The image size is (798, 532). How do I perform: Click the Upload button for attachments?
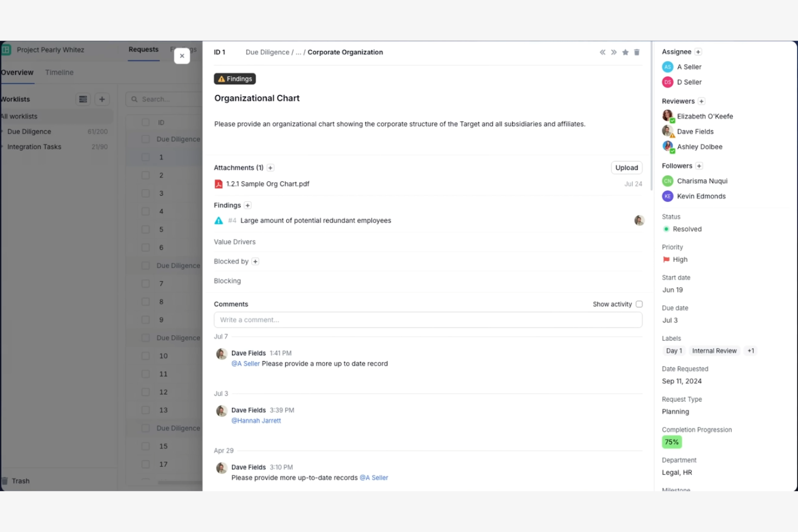[x=626, y=168]
